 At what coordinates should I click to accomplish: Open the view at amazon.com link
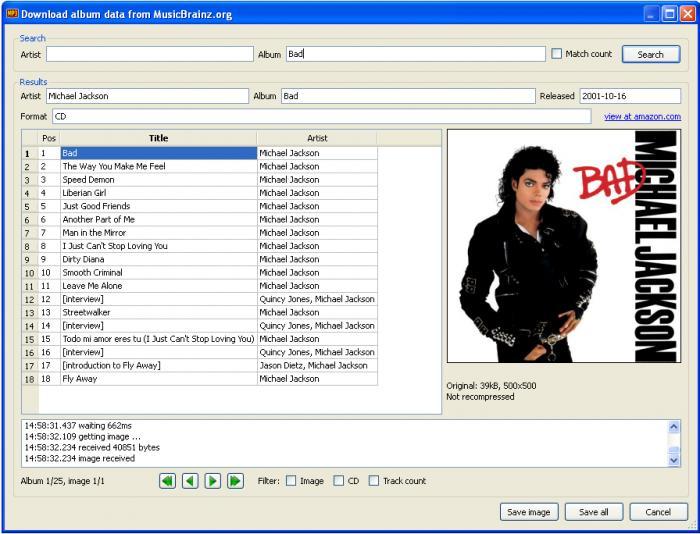(x=642, y=117)
